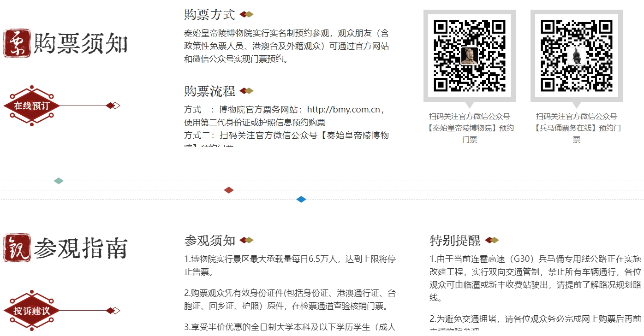Click the small diamond end-cap after 投诉建议
This screenshot has height=336, width=644.
113,310
